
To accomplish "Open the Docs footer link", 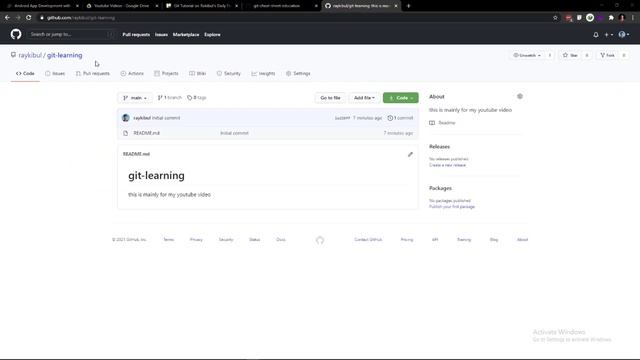I will (281, 240).
